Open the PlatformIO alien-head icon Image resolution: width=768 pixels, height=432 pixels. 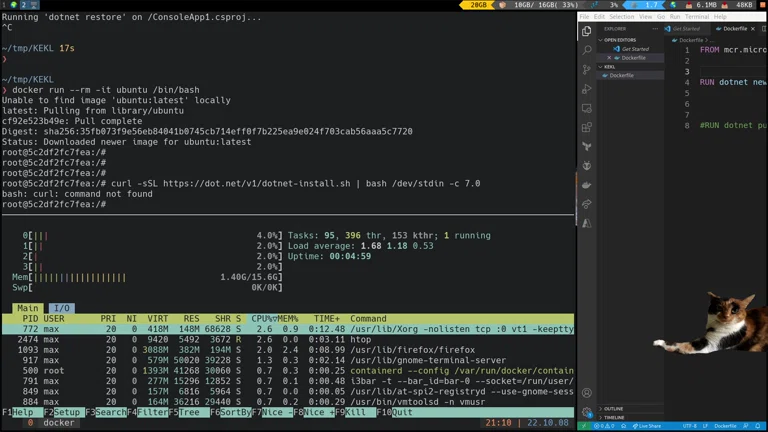(586, 166)
